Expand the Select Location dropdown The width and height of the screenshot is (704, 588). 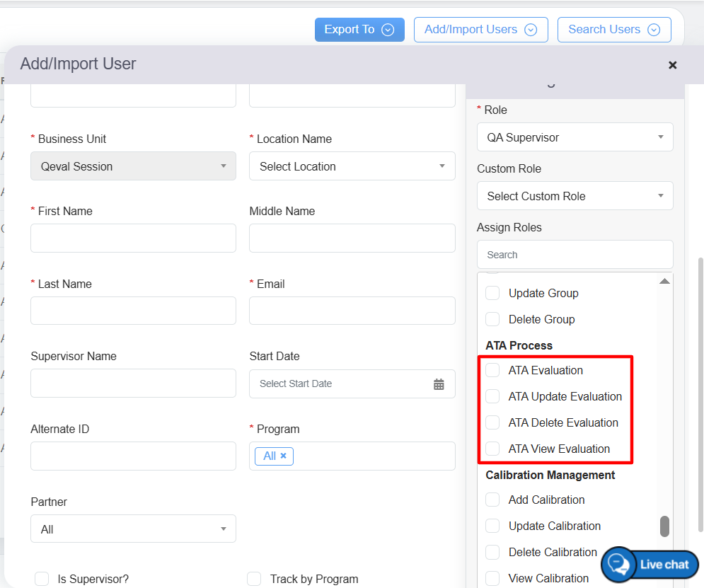click(x=352, y=166)
